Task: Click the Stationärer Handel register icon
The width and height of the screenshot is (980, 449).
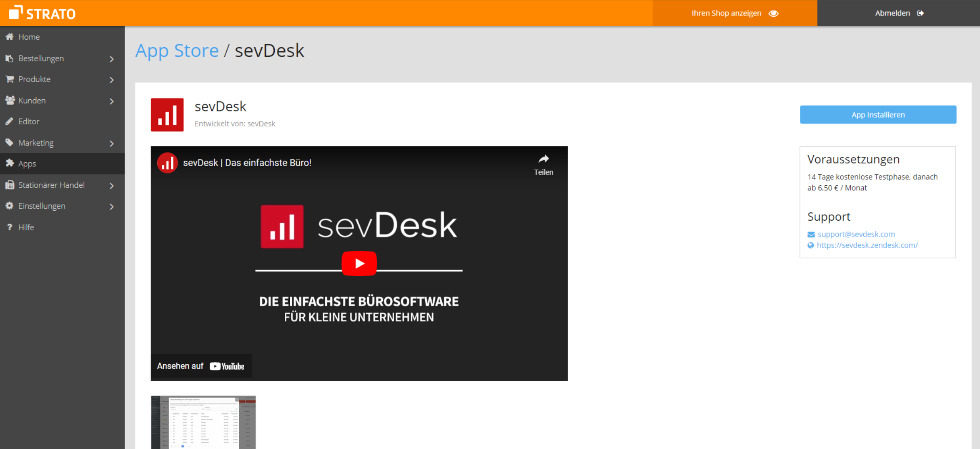Action: click(x=10, y=185)
